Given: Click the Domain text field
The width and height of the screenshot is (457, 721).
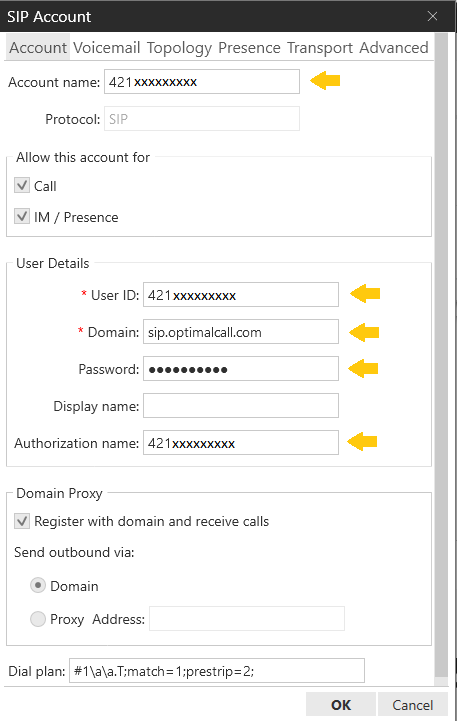Looking at the screenshot, I should pyautogui.click(x=241, y=332).
